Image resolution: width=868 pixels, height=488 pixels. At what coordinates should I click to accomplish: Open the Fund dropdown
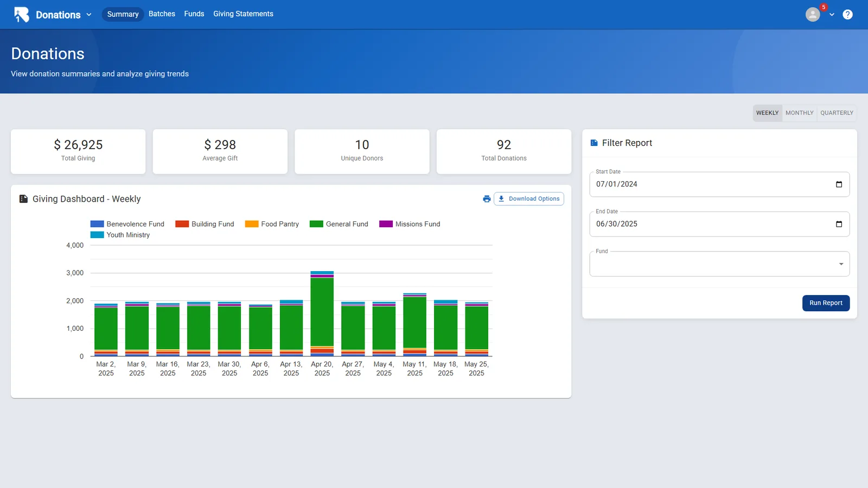(x=719, y=264)
